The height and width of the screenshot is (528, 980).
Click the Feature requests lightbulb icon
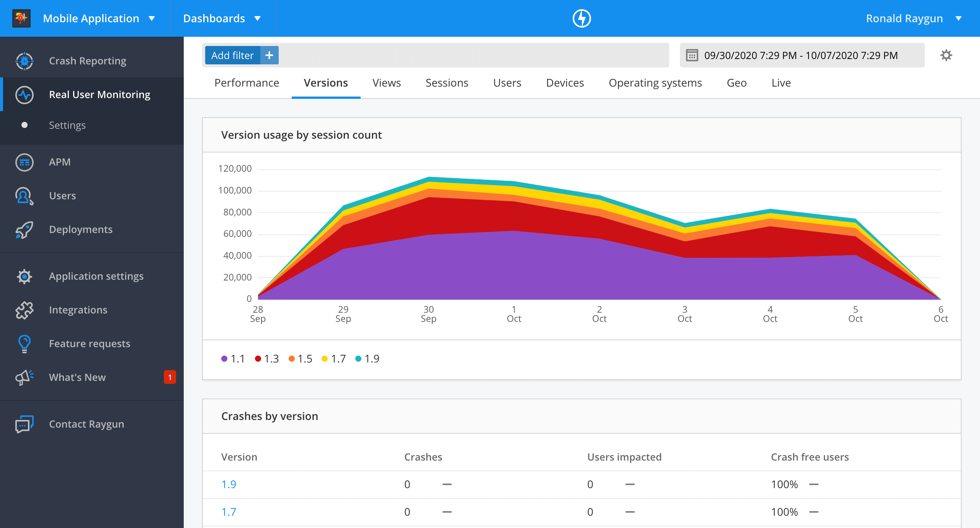24,344
